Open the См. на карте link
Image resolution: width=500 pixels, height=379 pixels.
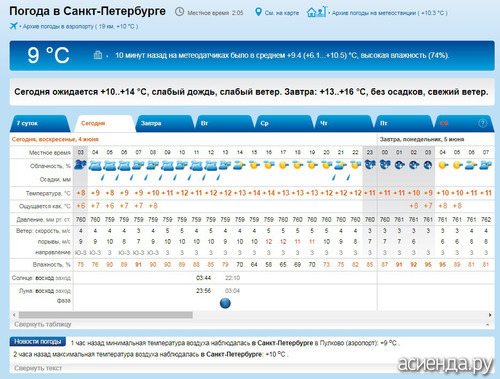point(282,13)
